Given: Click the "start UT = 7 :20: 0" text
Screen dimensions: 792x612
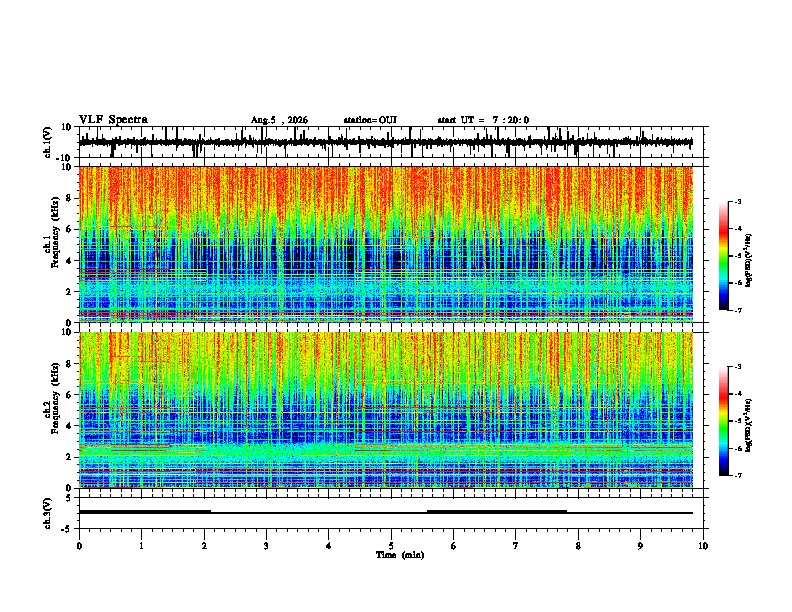Looking at the screenshot, I should (483, 120).
